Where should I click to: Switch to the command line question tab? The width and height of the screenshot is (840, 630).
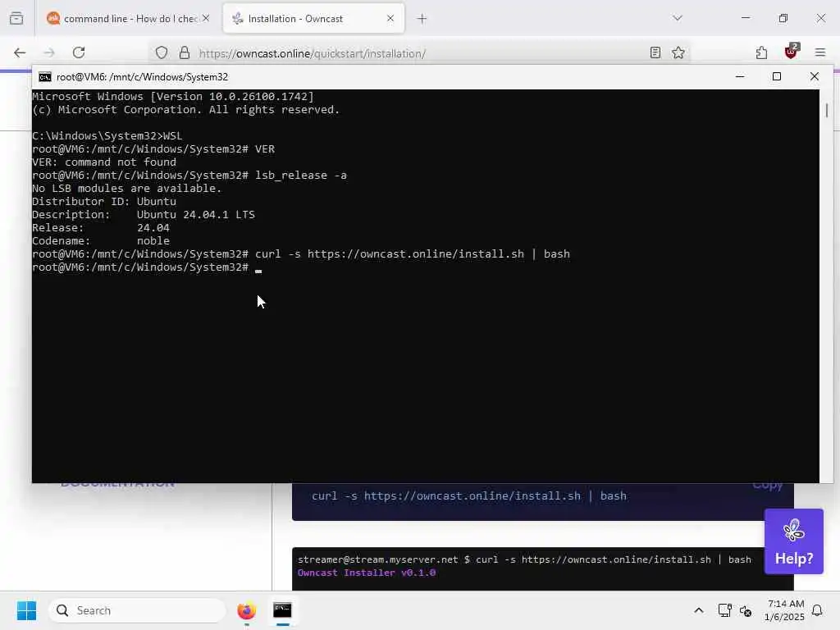[x=128, y=18]
